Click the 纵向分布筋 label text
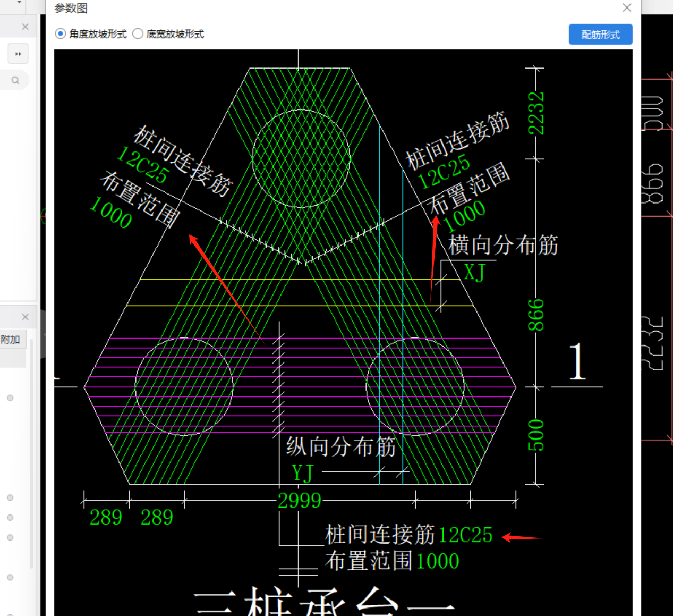 point(341,446)
